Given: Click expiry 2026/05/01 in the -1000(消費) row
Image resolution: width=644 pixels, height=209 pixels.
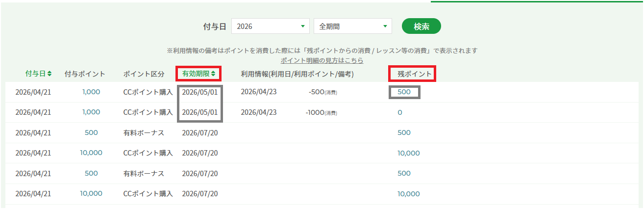Looking at the screenshot, I should [x=199, y=112].
